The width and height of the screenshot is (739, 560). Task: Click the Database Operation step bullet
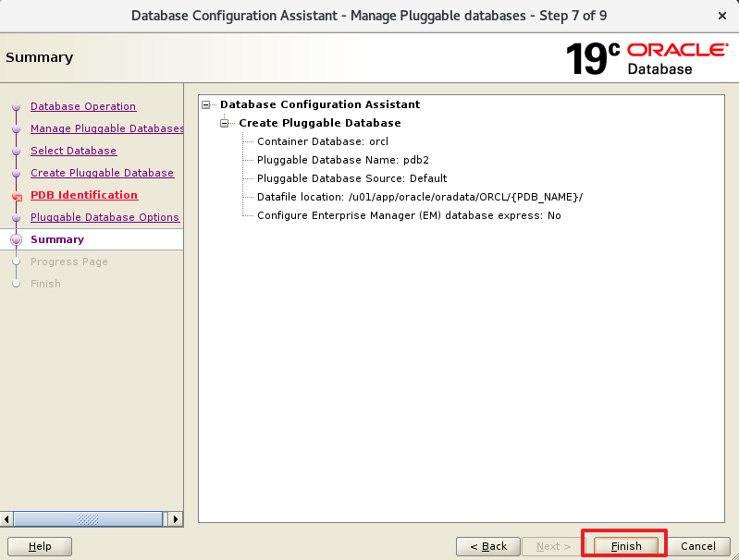17,107
